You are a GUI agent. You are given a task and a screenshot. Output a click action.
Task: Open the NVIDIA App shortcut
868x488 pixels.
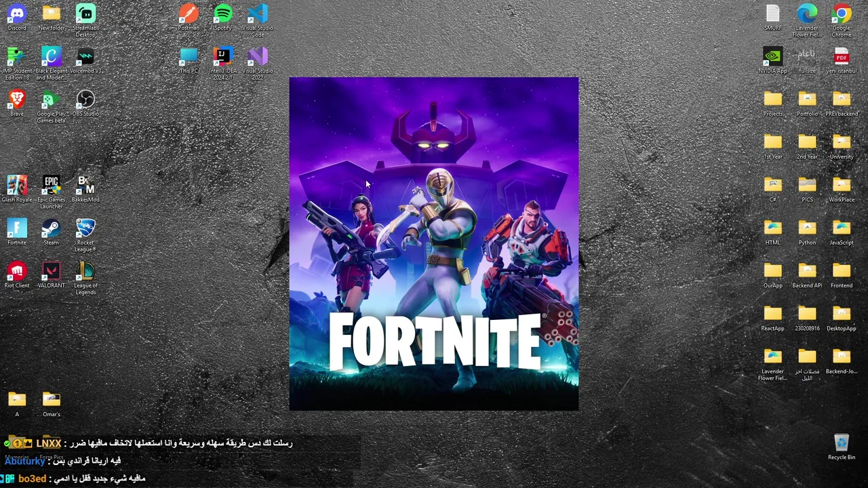coord(773,61)
